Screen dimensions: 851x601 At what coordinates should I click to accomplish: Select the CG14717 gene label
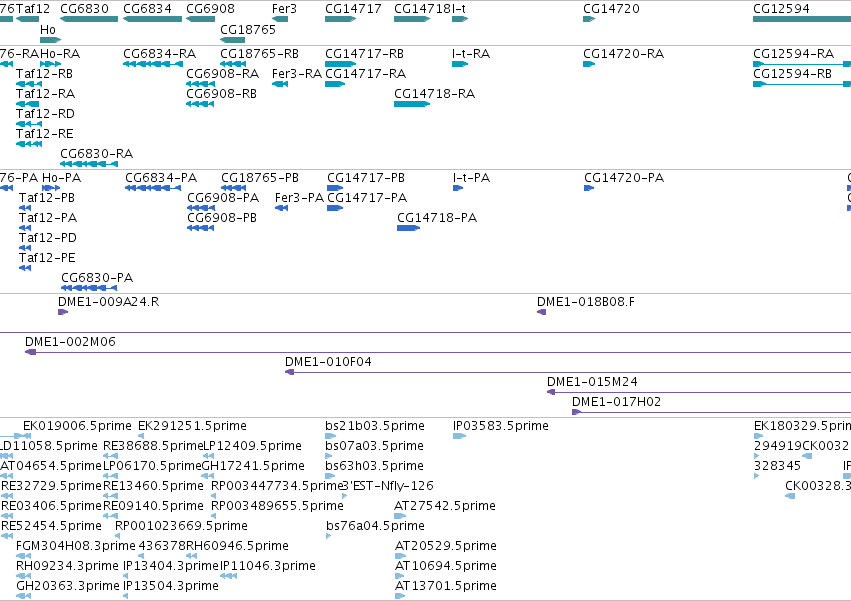[x=353, y=9]
